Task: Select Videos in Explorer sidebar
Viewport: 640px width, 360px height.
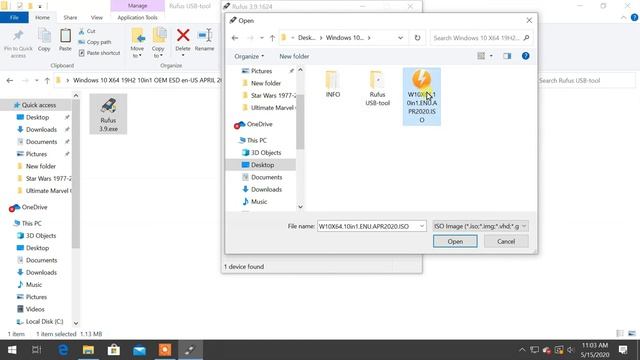Action: point(35,309)
